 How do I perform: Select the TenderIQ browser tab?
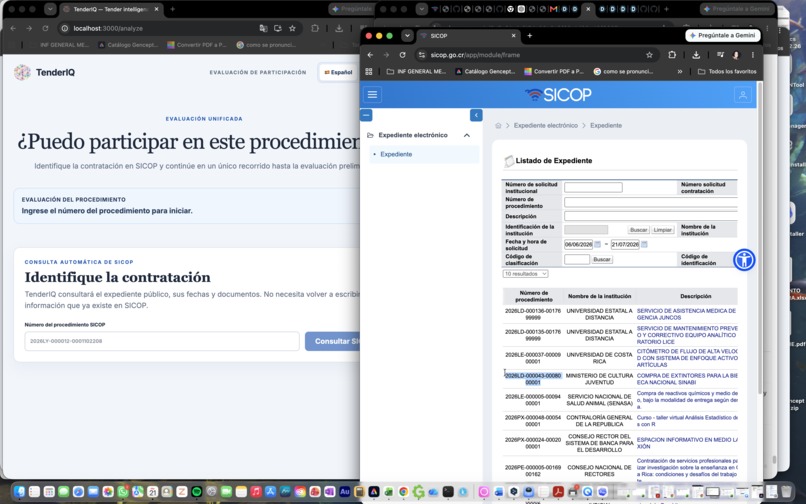point(112,9)
